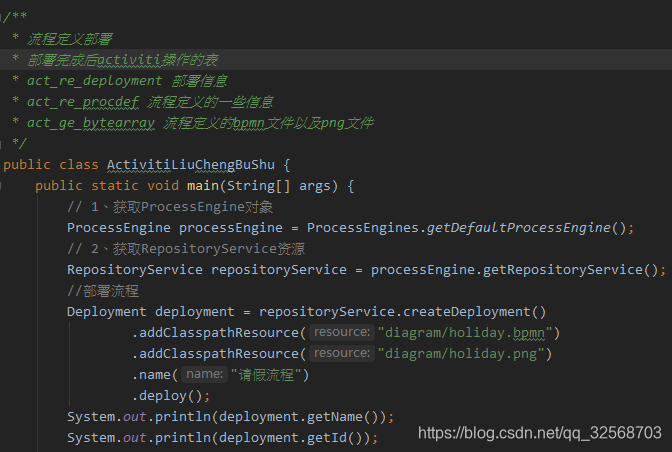The height and width of the screenshot is (452, 672).
Task: Click "out" on the getId println line
Action: (x=135, y=438)
